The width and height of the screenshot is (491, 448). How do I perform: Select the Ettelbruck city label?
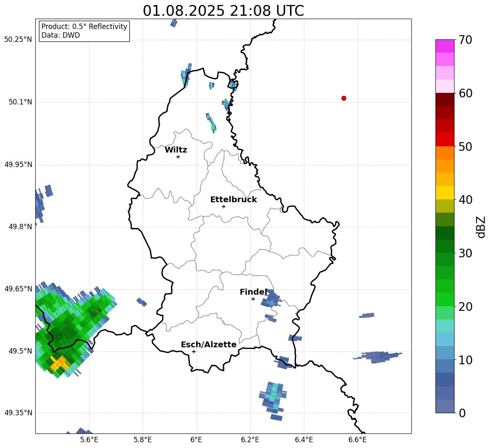point(233,200)
